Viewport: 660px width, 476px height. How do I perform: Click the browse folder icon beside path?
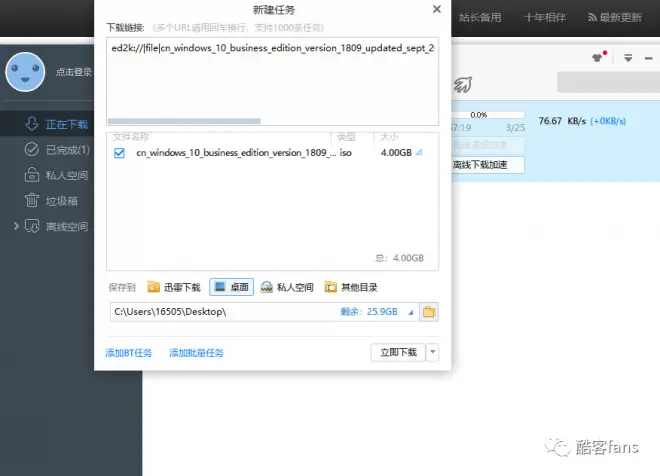pyautogui.click(x=429, y=312)
